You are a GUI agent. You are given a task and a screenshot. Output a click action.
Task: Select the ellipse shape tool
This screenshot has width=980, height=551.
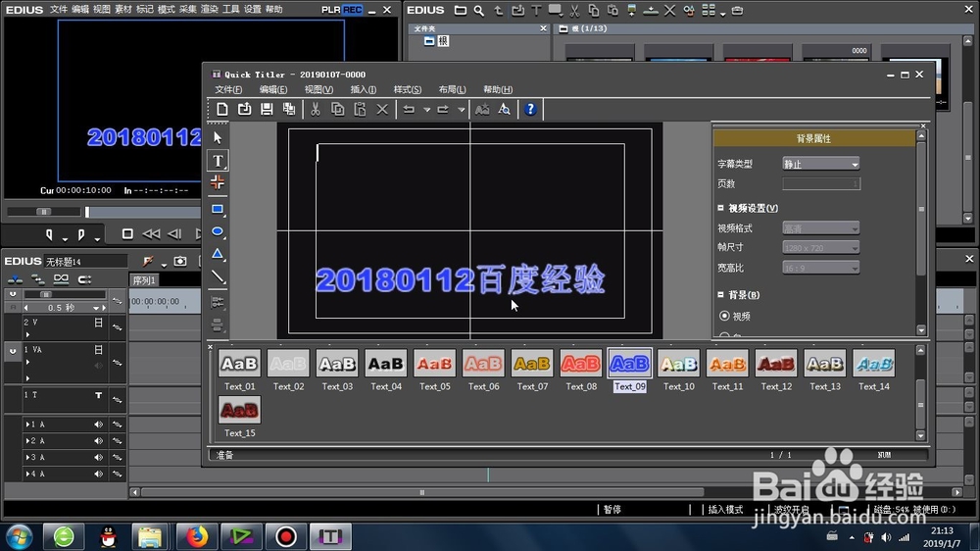coord(218,231)
